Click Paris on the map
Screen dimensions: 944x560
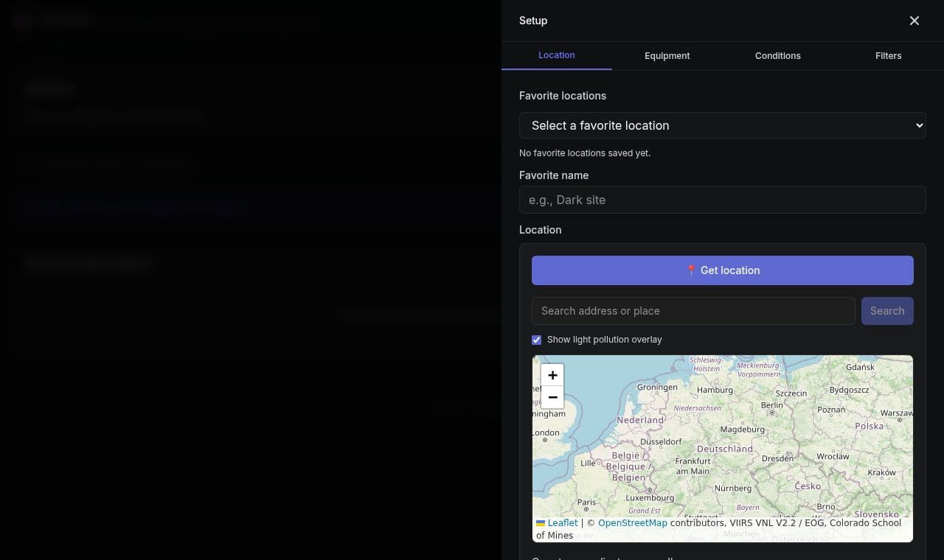(587, 503)
